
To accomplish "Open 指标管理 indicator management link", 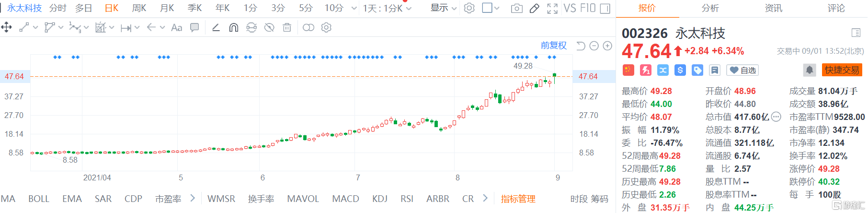I will click(x=518, y=199).
